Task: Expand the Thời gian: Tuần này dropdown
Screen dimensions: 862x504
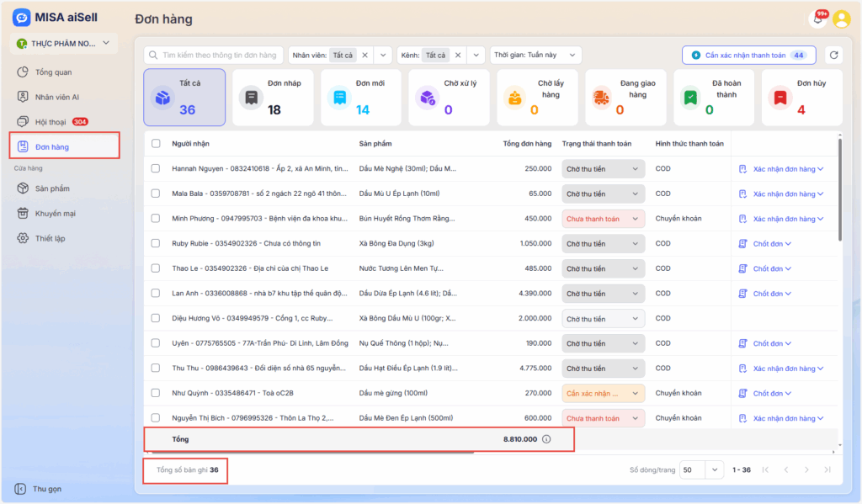Action: coord(535,55)
